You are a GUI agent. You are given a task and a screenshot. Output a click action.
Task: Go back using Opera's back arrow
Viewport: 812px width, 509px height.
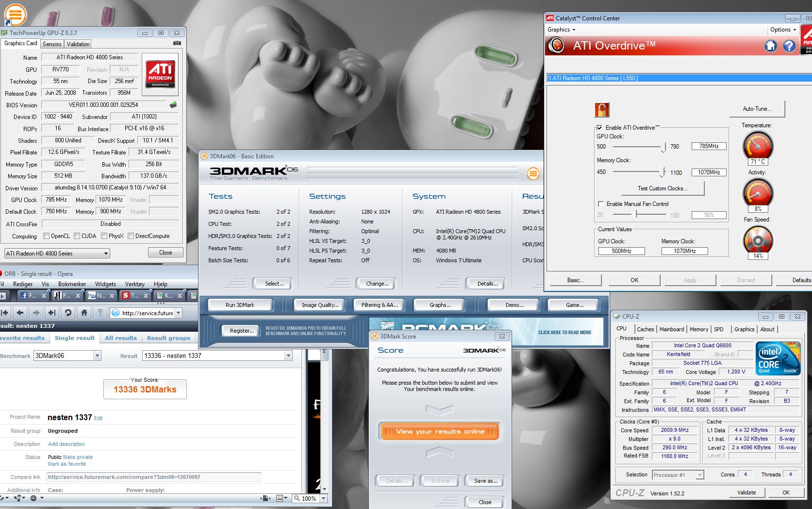(20, 313)
